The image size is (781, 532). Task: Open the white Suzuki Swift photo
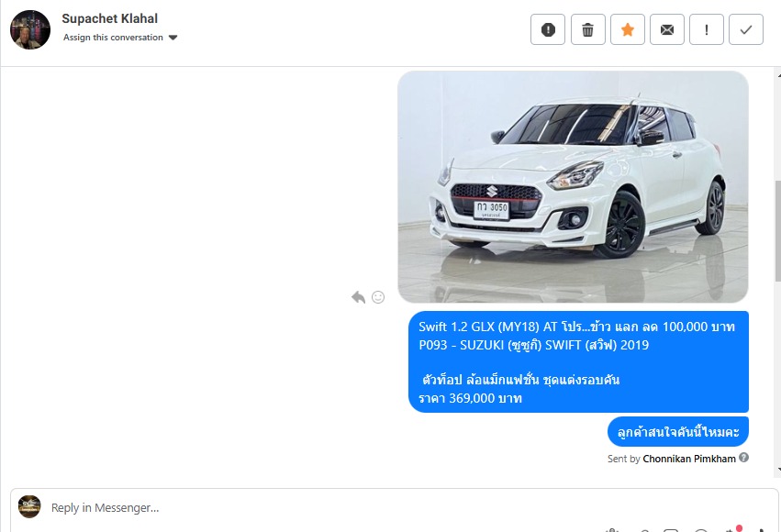(573, 186)
